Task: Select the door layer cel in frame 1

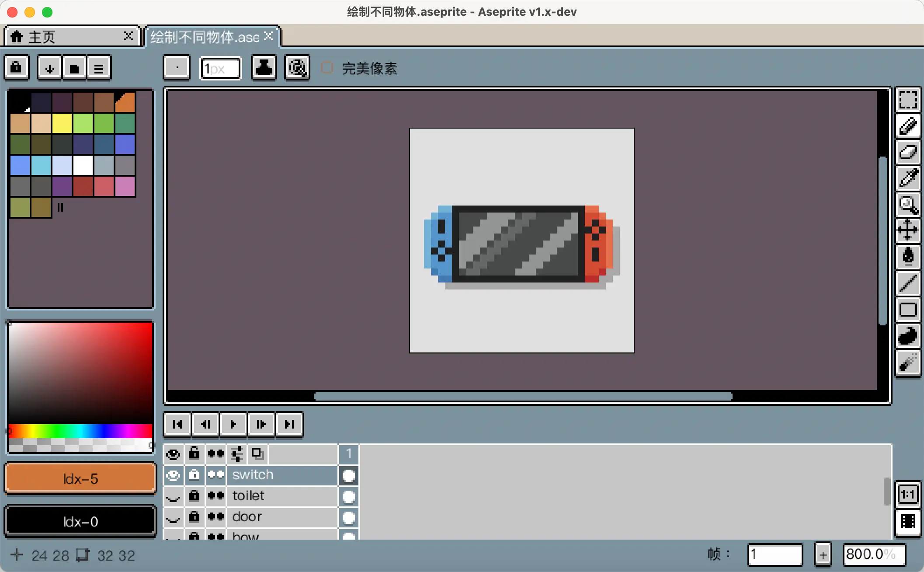Action: click(x=349, y=518)
